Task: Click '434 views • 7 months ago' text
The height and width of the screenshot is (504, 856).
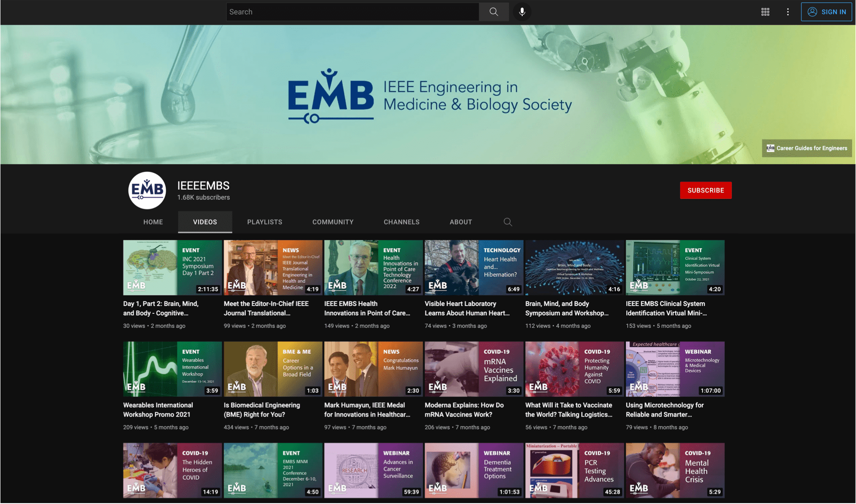Action: pos(256,427)
